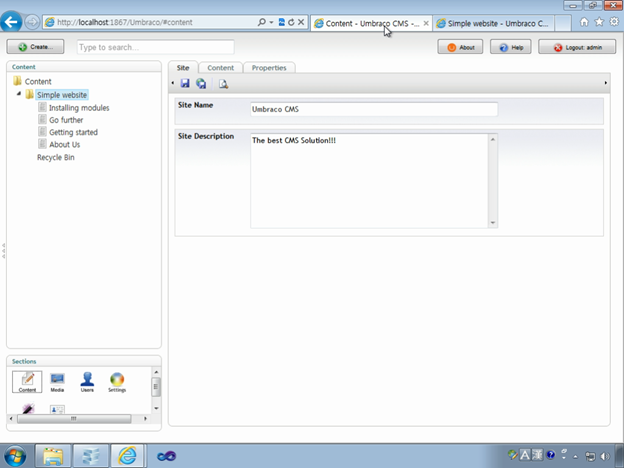Image resolution: width=624 pixels, height=468 pixels.
Task: Click the IME Hanja character tray button
Action: [x=537, y=455]
